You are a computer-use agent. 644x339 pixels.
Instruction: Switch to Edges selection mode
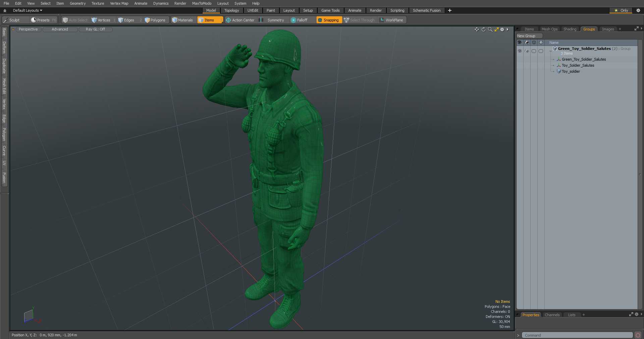click(129, 20)
